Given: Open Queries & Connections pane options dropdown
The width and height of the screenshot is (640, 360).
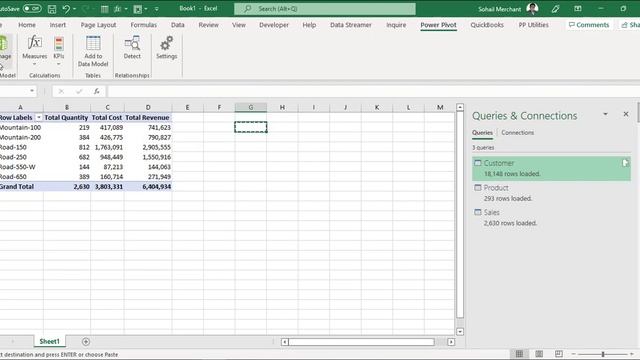Looking at the screenshot, I should (x=605, y=114).
